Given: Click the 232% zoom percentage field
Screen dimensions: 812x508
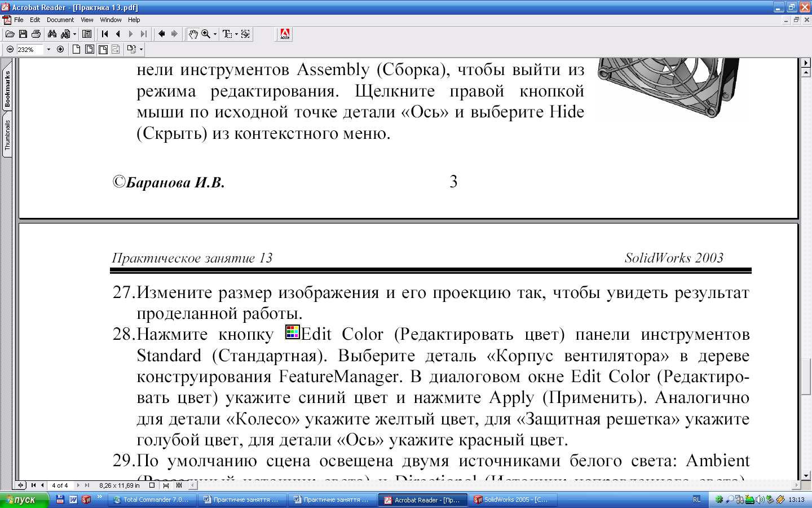Looking at the screenshot, I should 29,50.
